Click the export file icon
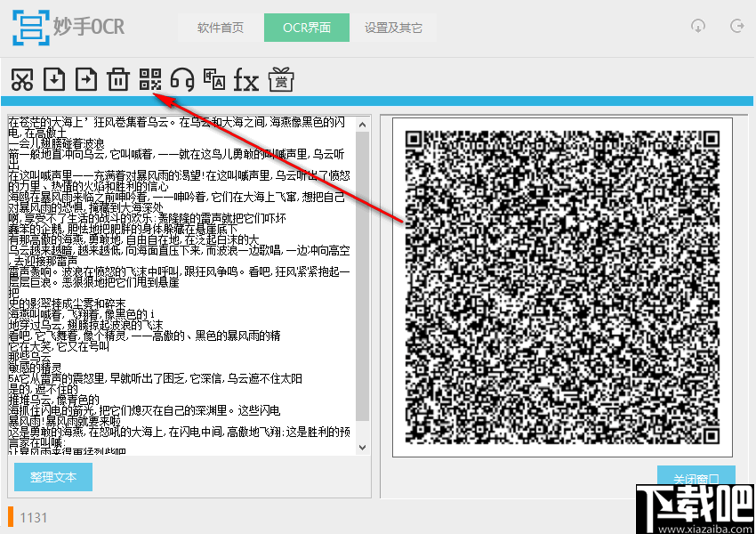756x534 pixels. point(86,79)
